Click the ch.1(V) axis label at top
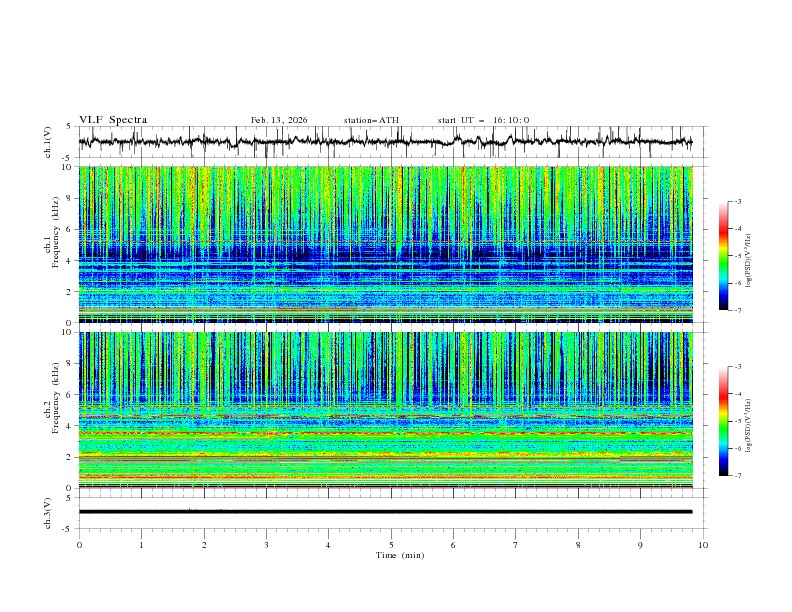Screen dimensions: 792x612 tap(49, 142)
